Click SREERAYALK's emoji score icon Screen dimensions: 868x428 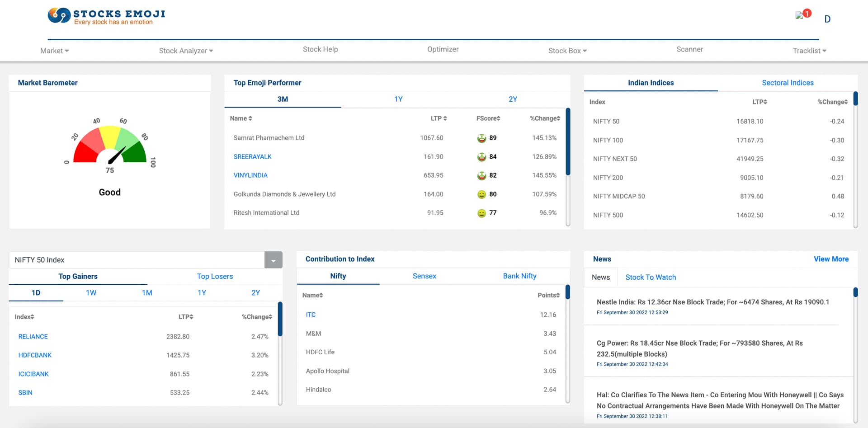[x=481, y=157]
